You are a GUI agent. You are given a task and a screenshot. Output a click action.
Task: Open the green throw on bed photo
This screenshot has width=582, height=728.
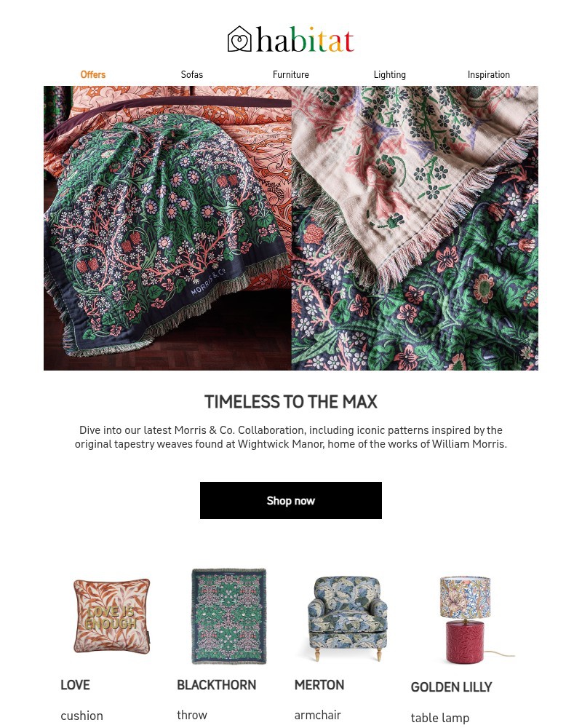pos(167,228)
